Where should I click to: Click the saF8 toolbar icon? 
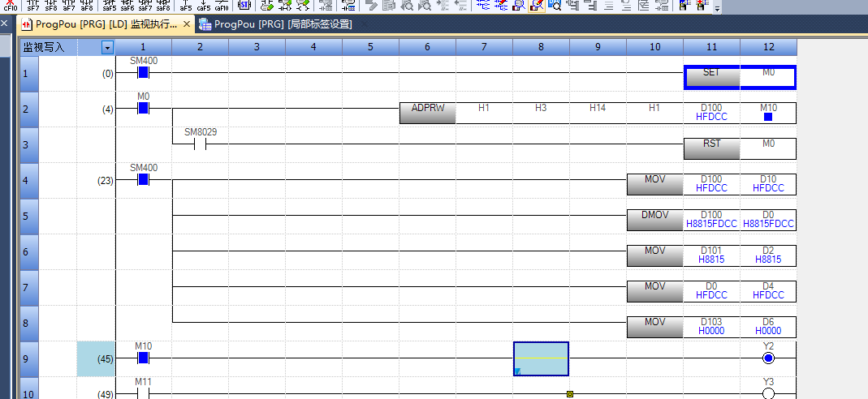tap(163, 6)
